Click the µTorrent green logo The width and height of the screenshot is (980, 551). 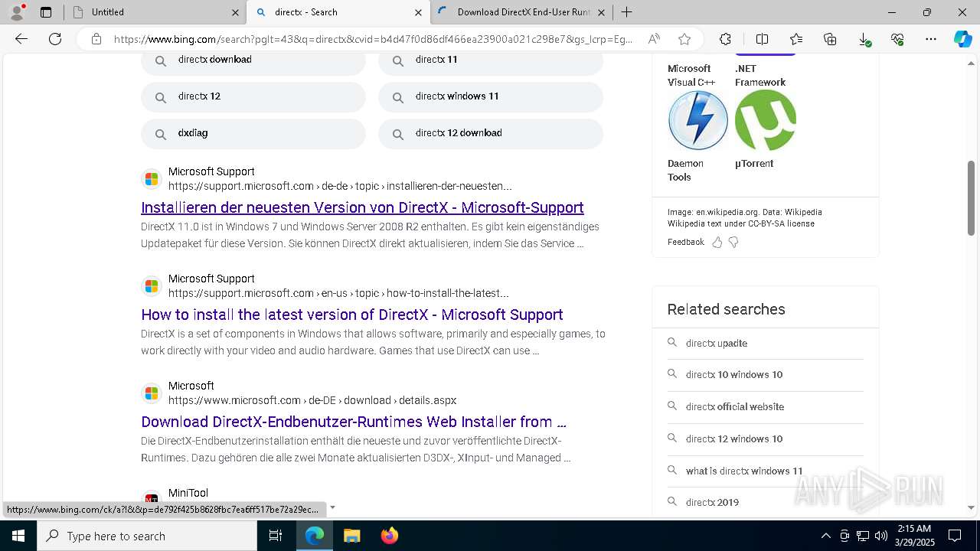tap(766, 120)
